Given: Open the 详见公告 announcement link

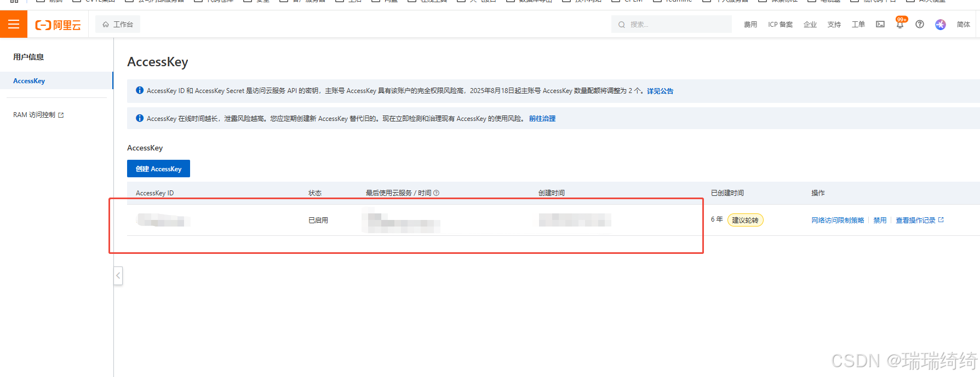Looking at the screenshot, I should (660, 91).
